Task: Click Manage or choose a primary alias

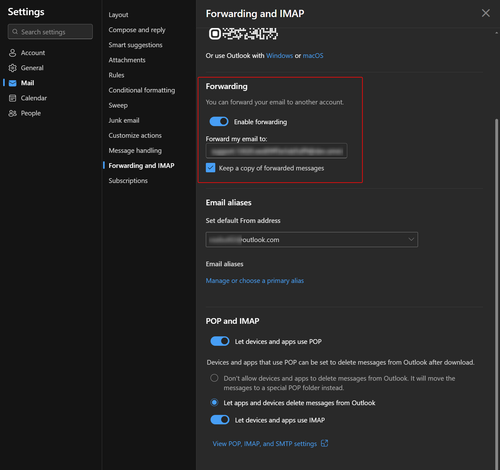Action: coord(255,281)
